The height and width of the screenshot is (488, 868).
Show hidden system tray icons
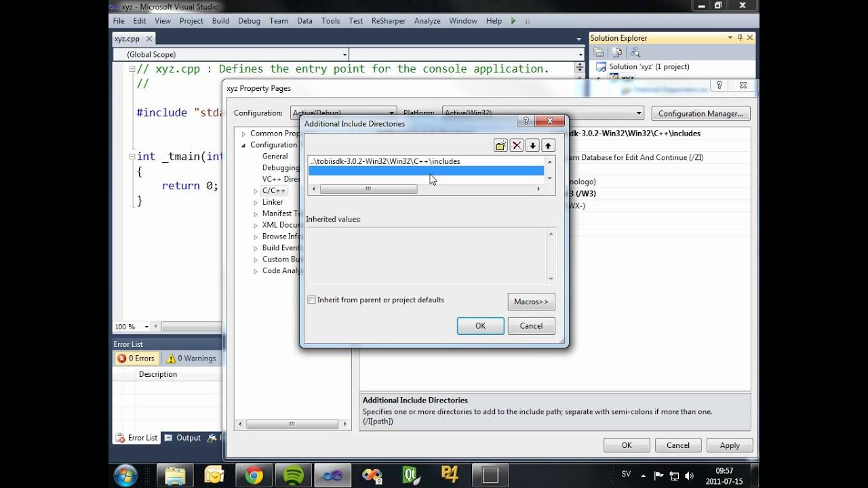coord(644,475)
